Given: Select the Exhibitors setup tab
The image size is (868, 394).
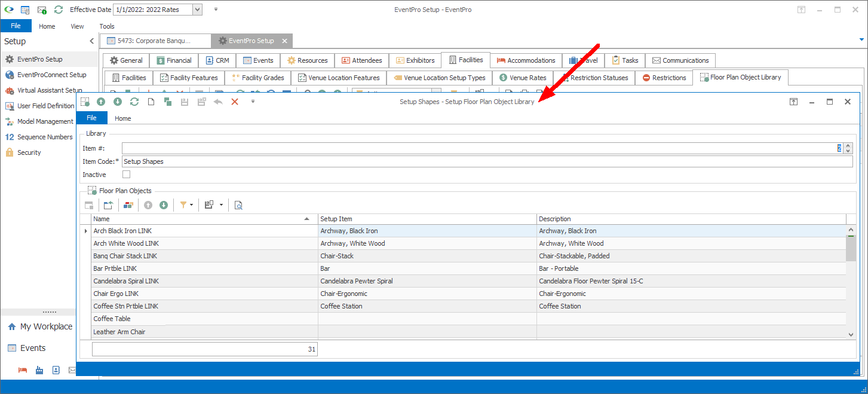Looking at the screenshot, I should pos(415,60).
